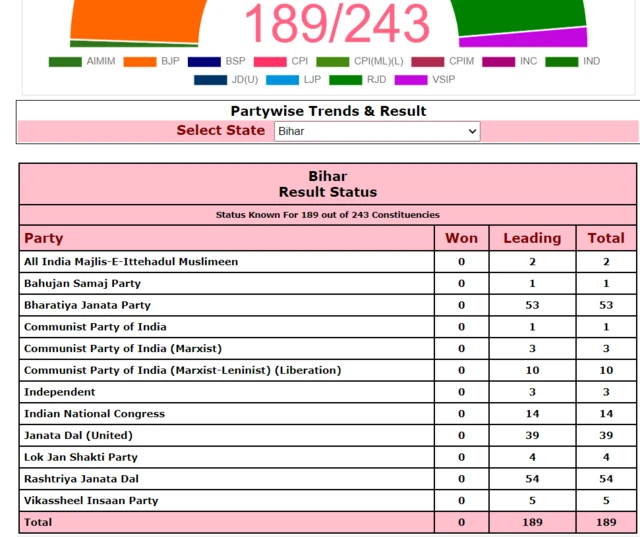The image size is (640, 537).
Task: Select the Bahujan Samaj Party name
Action: 82,283
